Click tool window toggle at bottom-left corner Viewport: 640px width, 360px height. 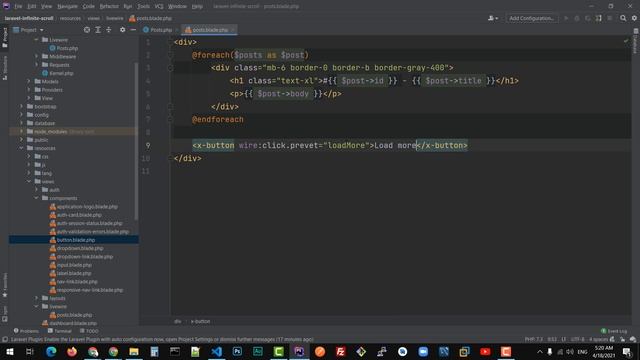click(5, 339)
